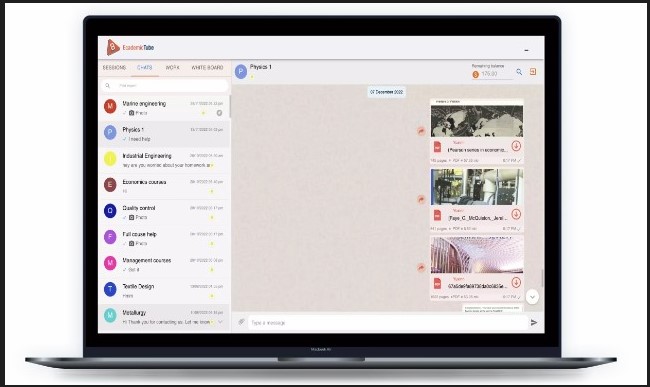Screen dimensions: 650x387
Task: Jump to latest with round down-chevron button
Action: pyautogui.click(x=532, y=297)
